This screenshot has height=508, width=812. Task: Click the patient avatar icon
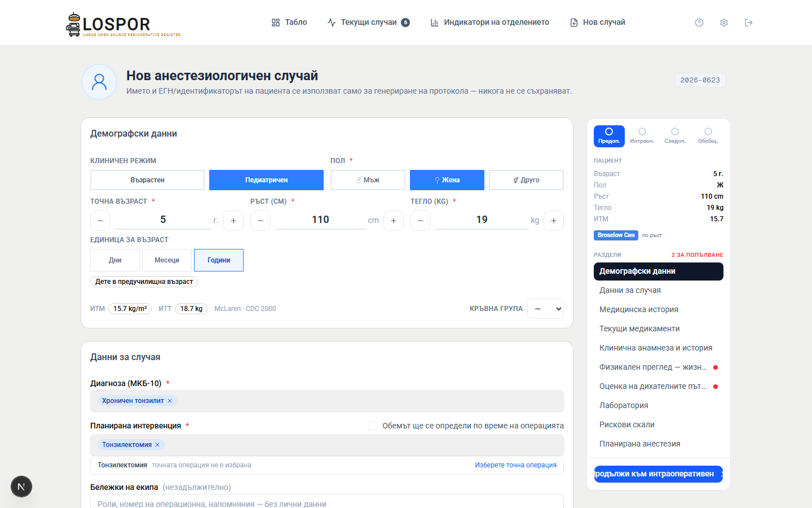tap(99, 82)
